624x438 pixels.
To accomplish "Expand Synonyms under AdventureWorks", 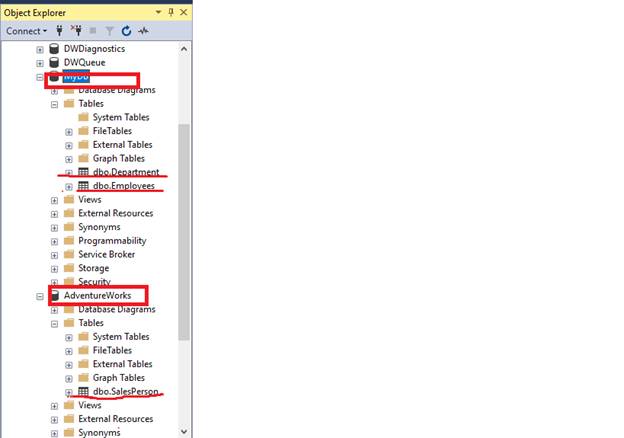I will [x=55, y=434].
